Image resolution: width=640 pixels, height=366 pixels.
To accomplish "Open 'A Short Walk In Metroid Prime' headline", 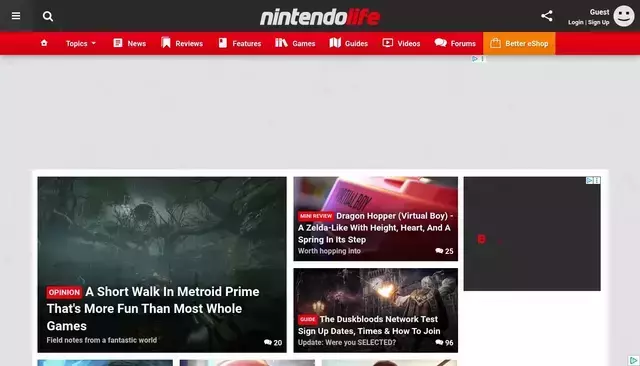I will click(153, 308).
